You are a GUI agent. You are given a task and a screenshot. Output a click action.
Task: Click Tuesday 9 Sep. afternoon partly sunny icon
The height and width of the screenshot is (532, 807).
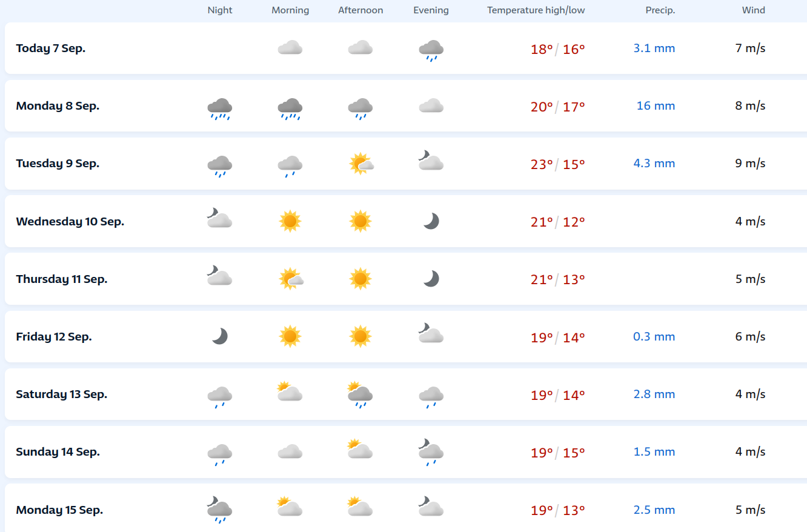(360, 164)
